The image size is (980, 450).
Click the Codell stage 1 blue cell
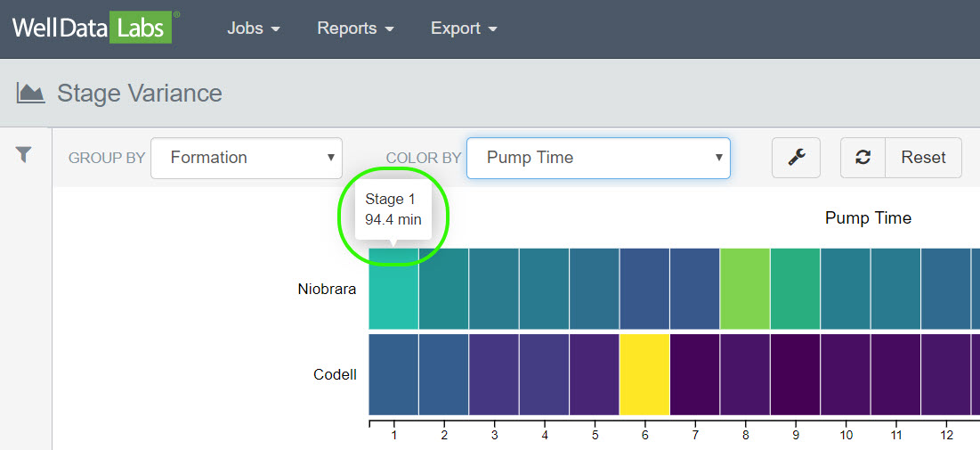coord(393,374)
